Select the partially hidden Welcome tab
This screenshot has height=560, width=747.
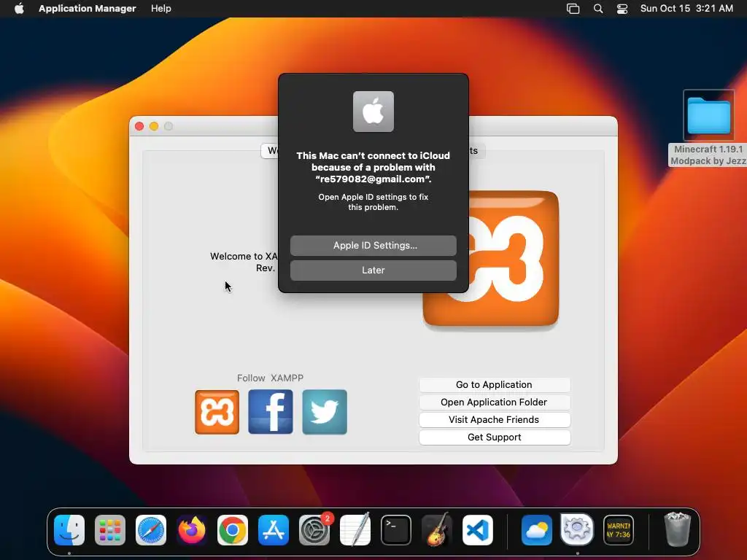point(270,150)
